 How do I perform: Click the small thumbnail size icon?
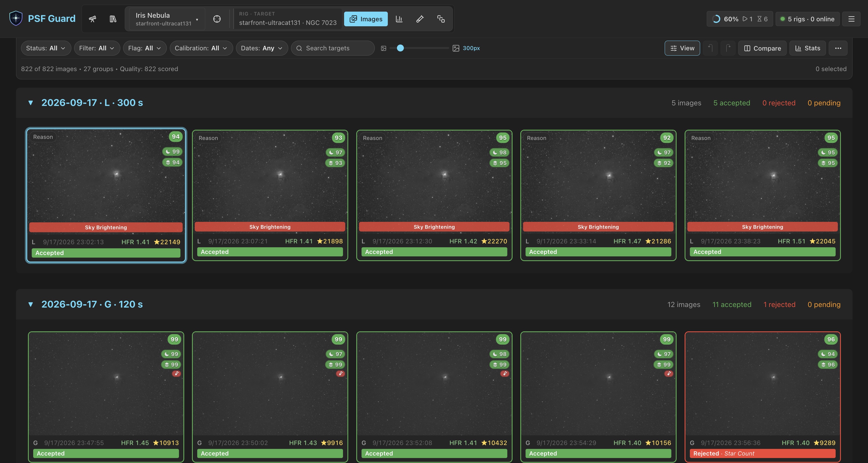pyautogui.click(x=383, y=48)
